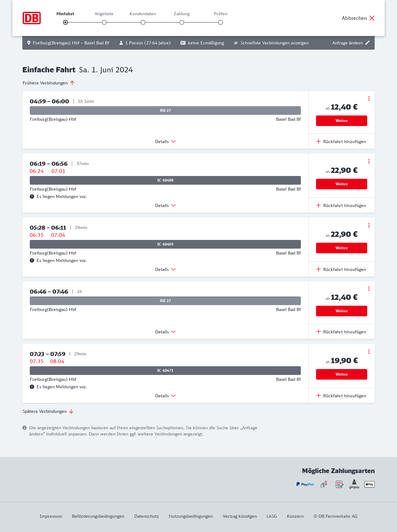Click the pencil icon to edit request

[x=368, y=43]
